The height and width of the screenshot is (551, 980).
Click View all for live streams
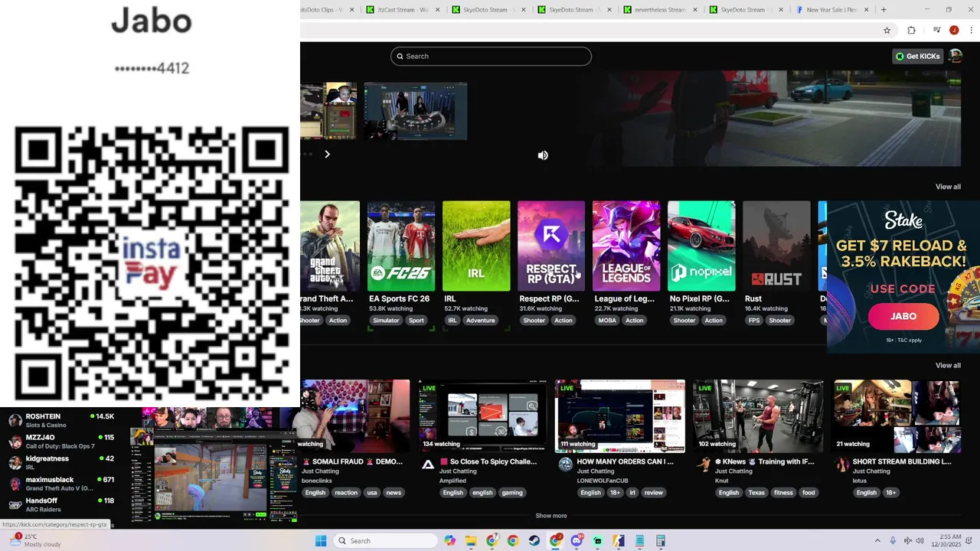[948, 365]
